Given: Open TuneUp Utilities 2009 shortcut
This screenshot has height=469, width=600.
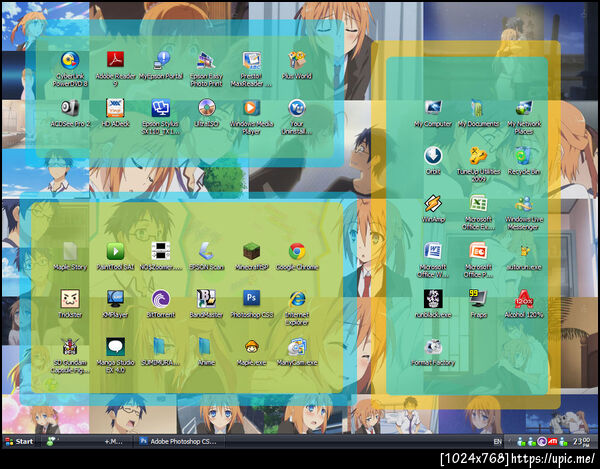Looking at the screenshot, I should tap(478, 156).
